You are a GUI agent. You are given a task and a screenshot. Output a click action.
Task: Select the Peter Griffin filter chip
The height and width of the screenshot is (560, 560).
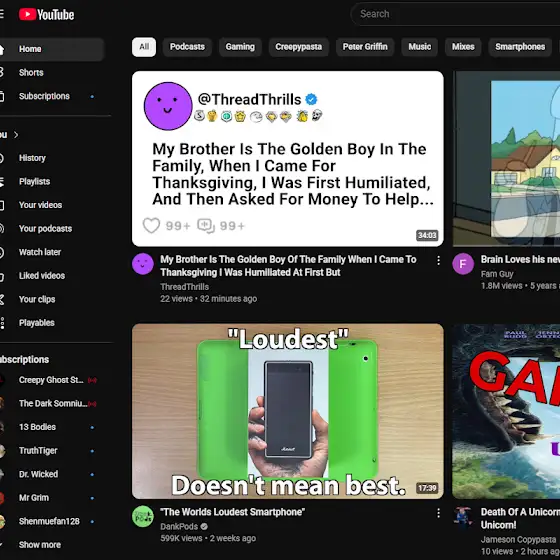[365, 47]
